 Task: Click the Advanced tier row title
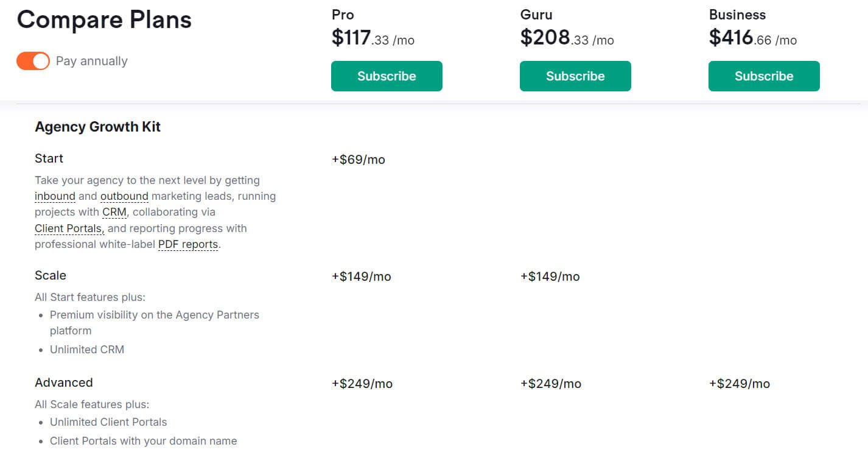click(64, 382)
